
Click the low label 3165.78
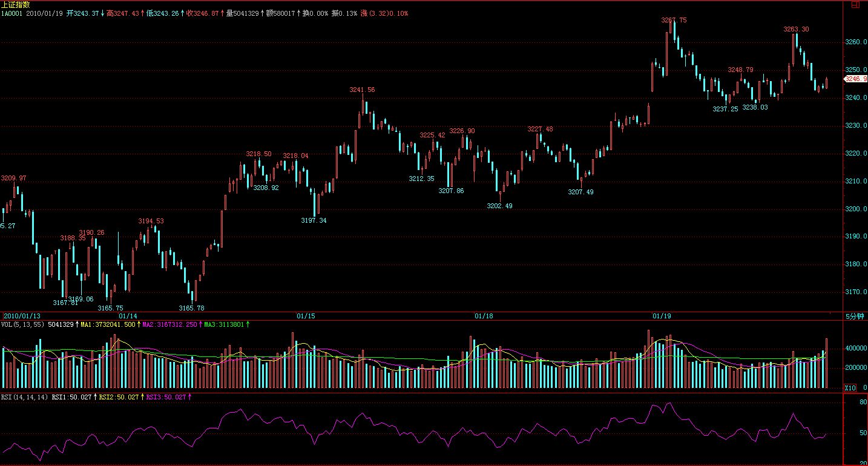point(191,308)
